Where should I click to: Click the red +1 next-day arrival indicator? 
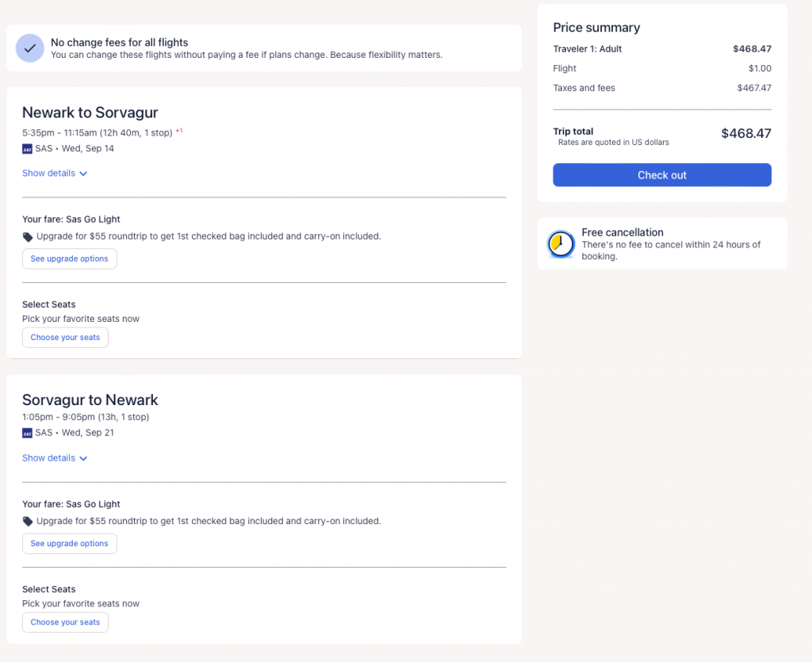point(179,131)
